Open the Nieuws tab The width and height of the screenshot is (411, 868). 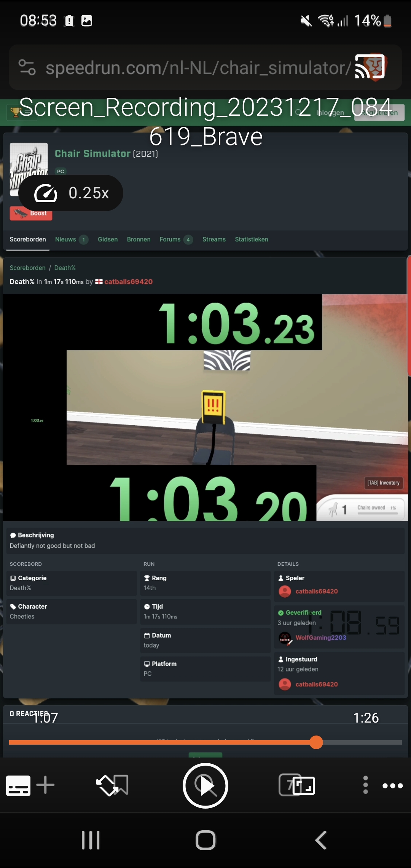pos(65,239)
